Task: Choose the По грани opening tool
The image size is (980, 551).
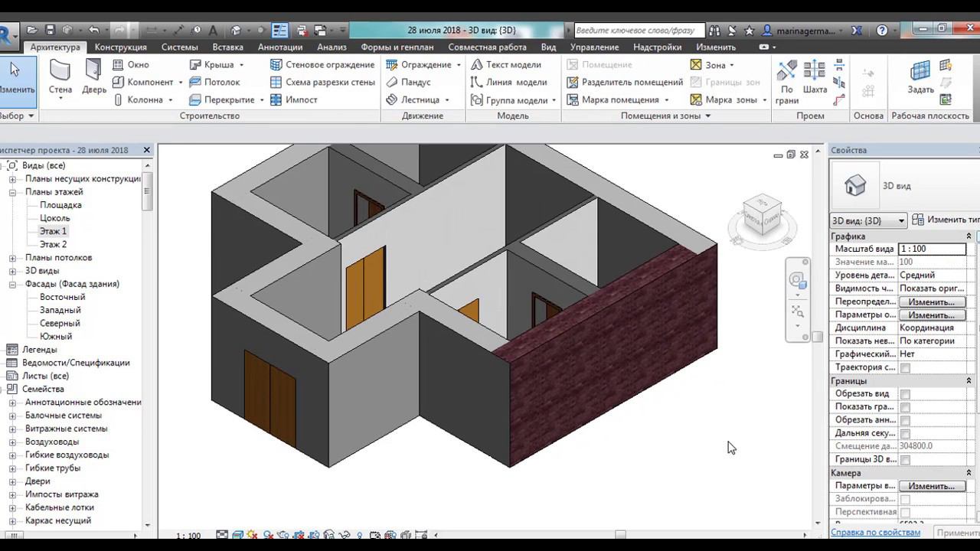Action: click(x=786, y=83)
